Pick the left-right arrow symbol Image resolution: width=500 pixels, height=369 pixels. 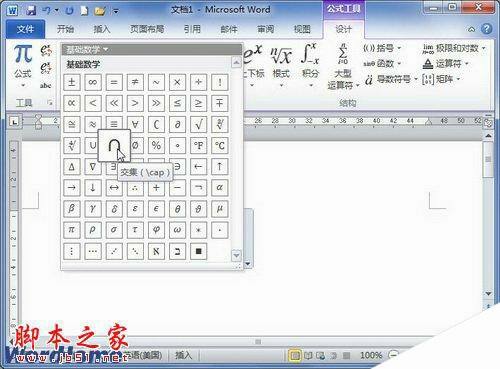[x=114, y=188]
